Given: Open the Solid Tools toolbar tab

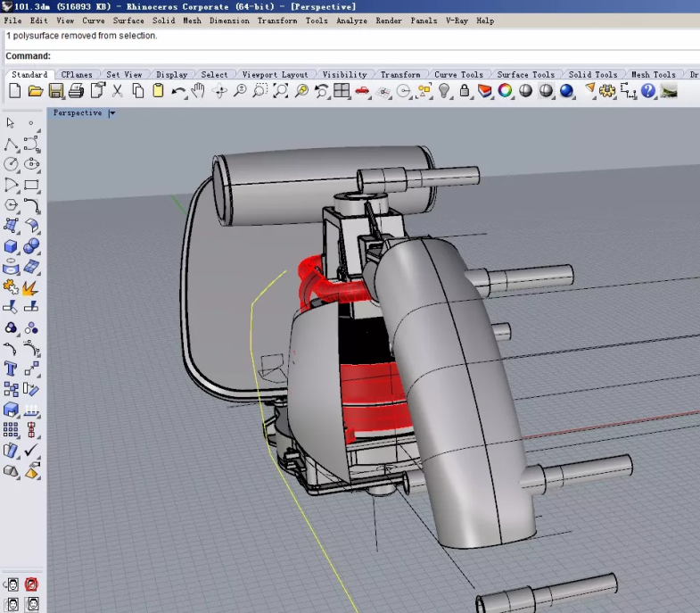Looking at the screenshot, I should pos(593,75).
